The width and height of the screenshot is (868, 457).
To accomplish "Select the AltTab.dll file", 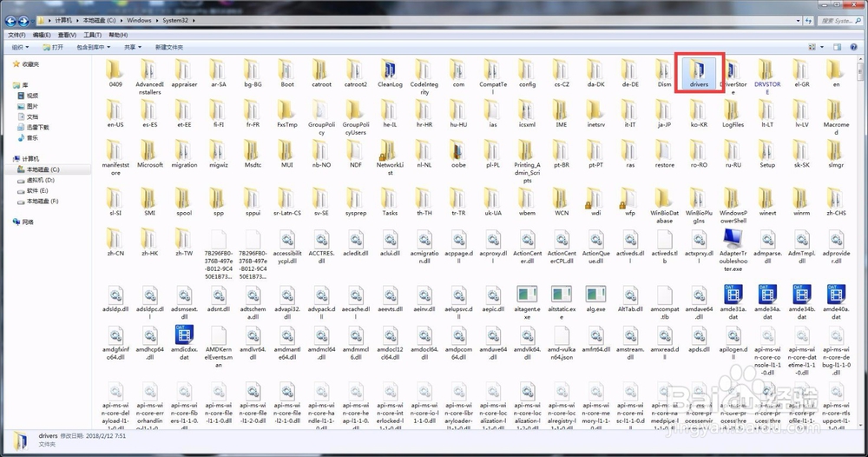I will click(630, 298).
